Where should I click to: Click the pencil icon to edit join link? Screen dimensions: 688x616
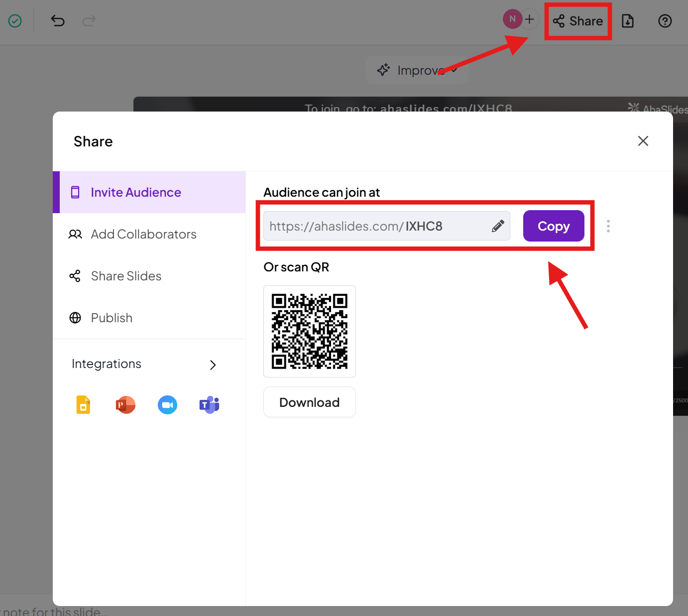tap(497, 226)
